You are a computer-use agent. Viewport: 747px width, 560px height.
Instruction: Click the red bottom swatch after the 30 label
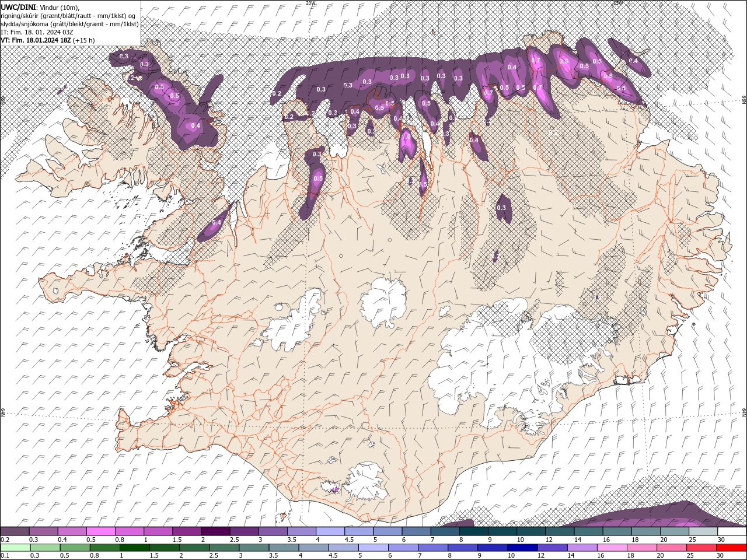[731, 548]
